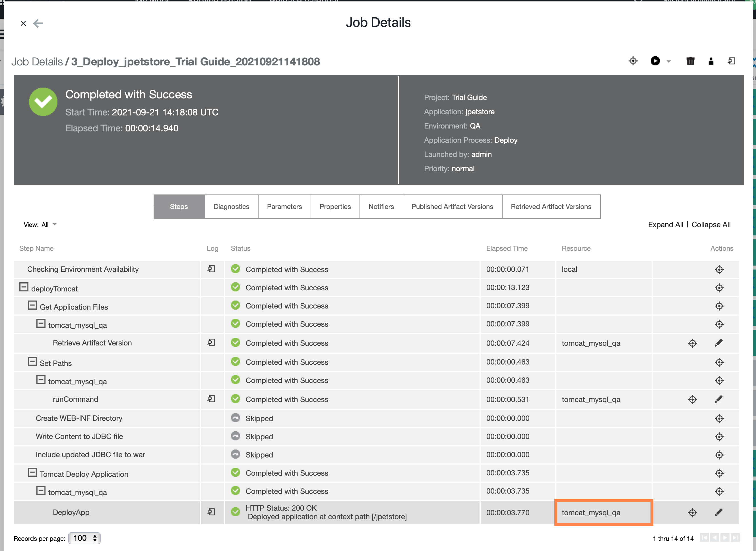Click the DeployApp step name
The image size is (756, 551).
[x=71, y=512]
